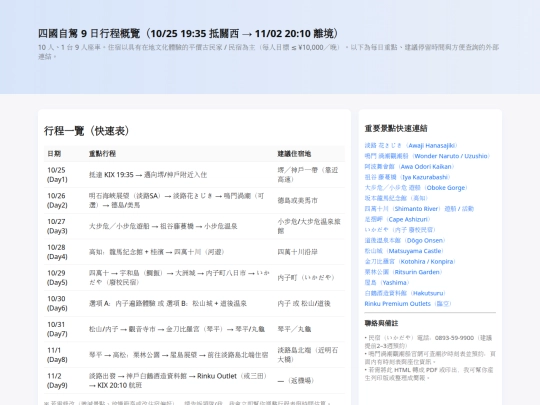Click the 行程一覽（快速表）heading
540x405 pixels.
tap(87, 131)
